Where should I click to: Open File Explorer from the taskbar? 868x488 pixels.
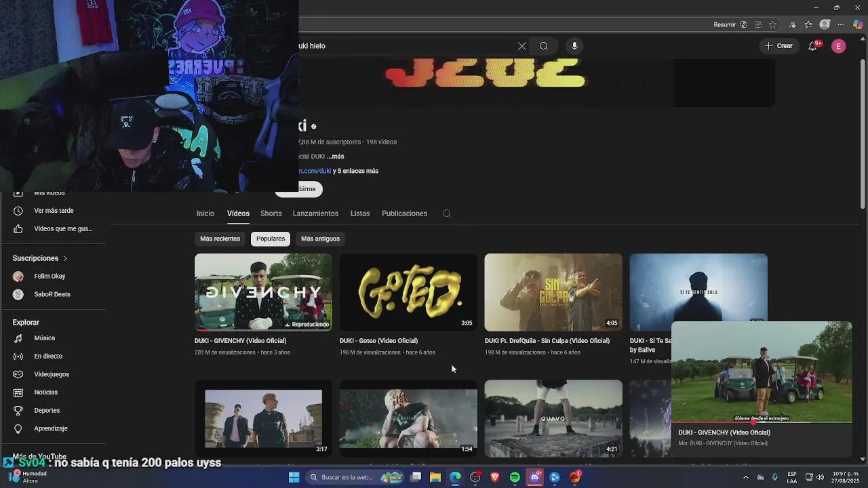point(435,477)
